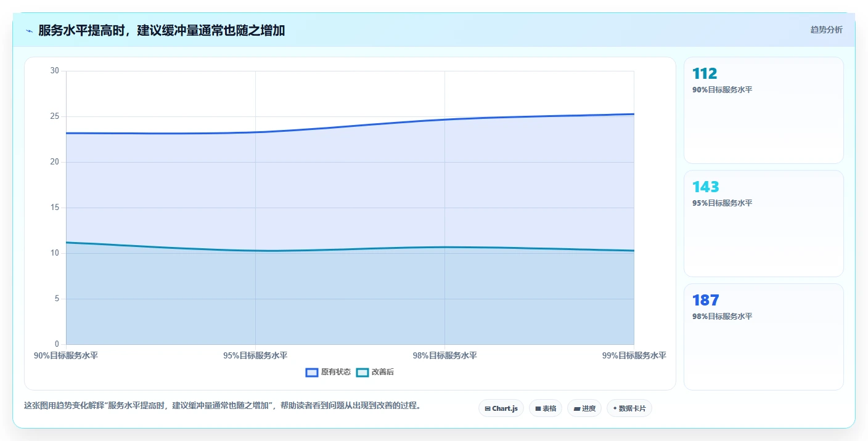868x441 pixels.
Task: Click the y-axis value 0
Action: coord(57,344)
